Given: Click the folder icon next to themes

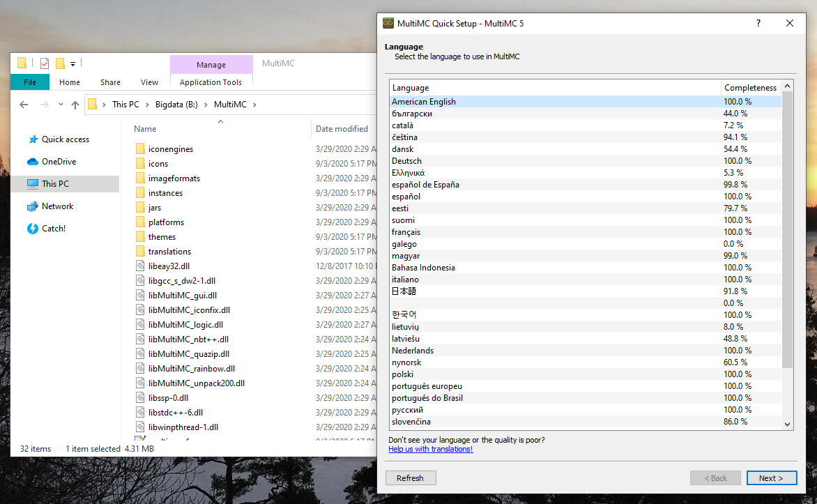Looking at the screenshot, I should click(140, 236).
